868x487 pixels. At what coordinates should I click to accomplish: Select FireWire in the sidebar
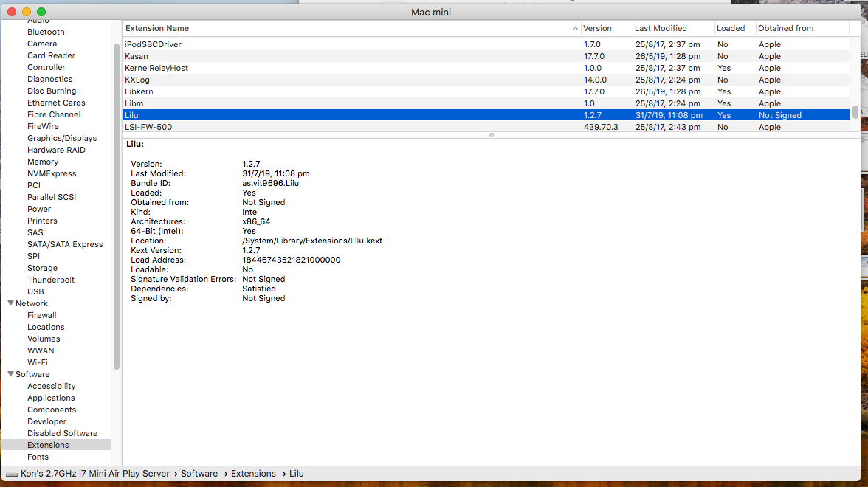pos(43,126)
